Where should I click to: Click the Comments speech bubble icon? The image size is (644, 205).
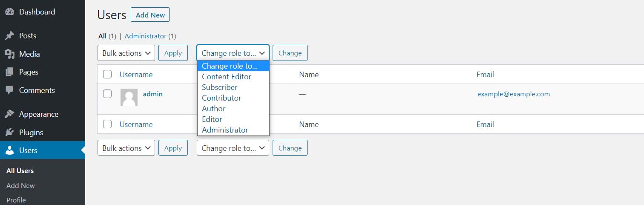pyautogui.click(x=9, y=90)
